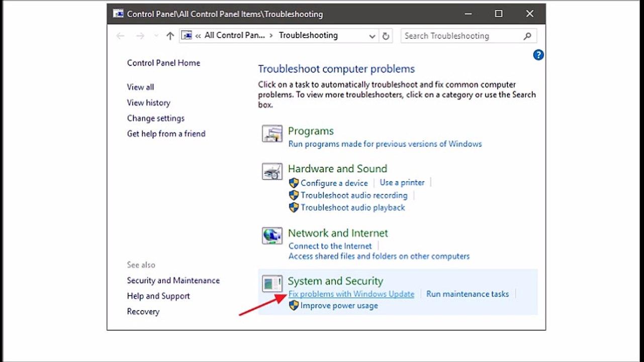Click the forward navigation arrow
The width and height of the screenshot is (644, 362).
tap(140, 36)
